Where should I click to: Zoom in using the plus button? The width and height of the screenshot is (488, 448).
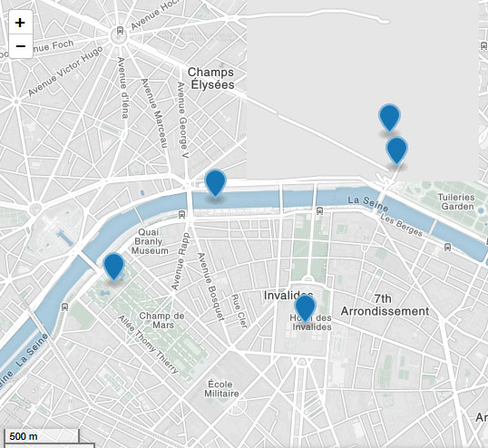coord(21,23)
